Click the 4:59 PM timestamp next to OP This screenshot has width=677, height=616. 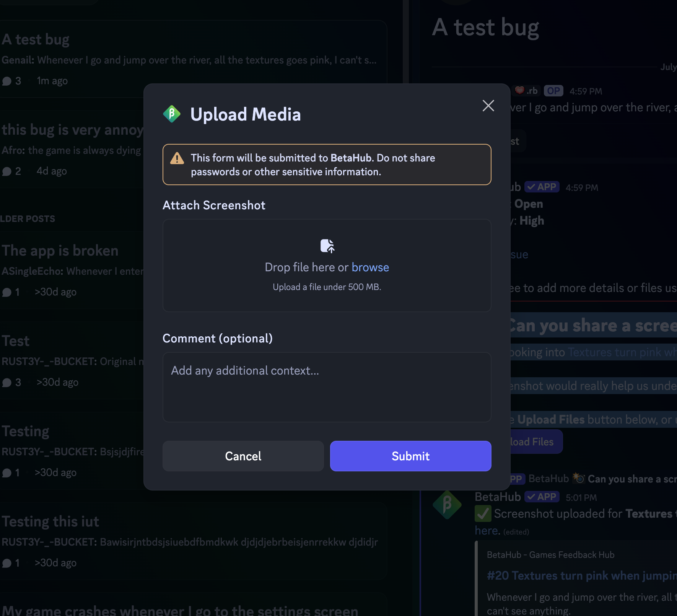586,91
